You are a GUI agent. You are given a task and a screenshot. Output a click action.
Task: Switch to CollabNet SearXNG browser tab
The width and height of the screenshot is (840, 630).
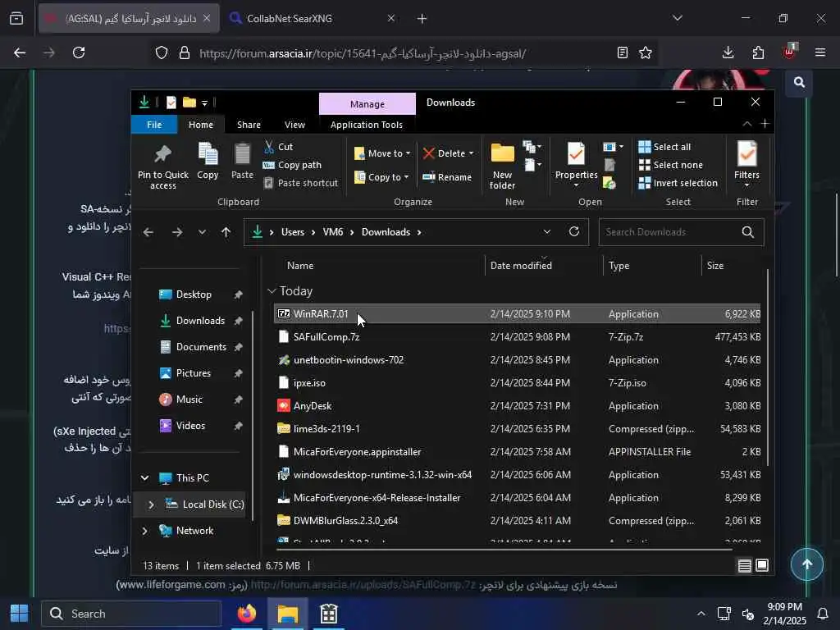pos(313,18)
